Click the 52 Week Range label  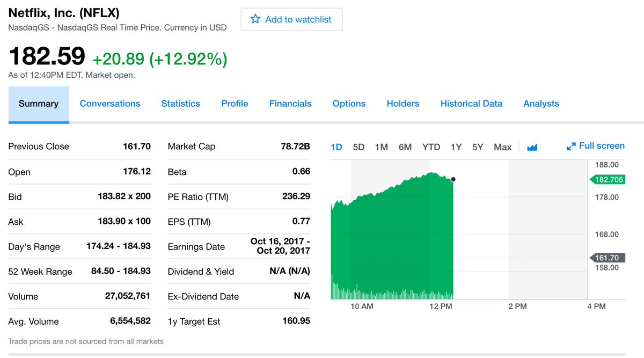click(40, 272)
